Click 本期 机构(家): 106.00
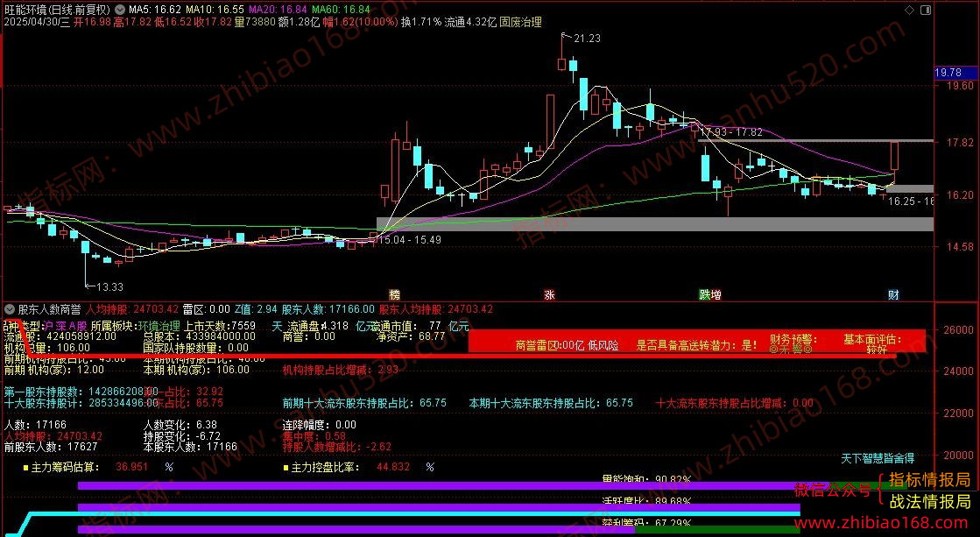This screenshot has height=537, width=980. (196, 370)
